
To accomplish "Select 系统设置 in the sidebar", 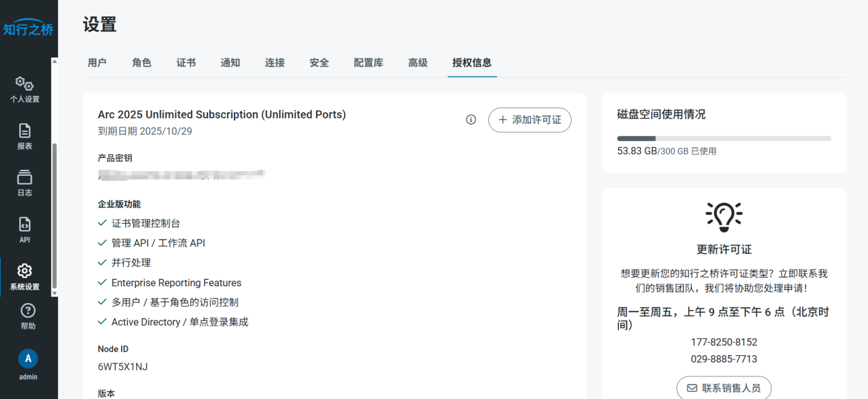I will 25,276.
